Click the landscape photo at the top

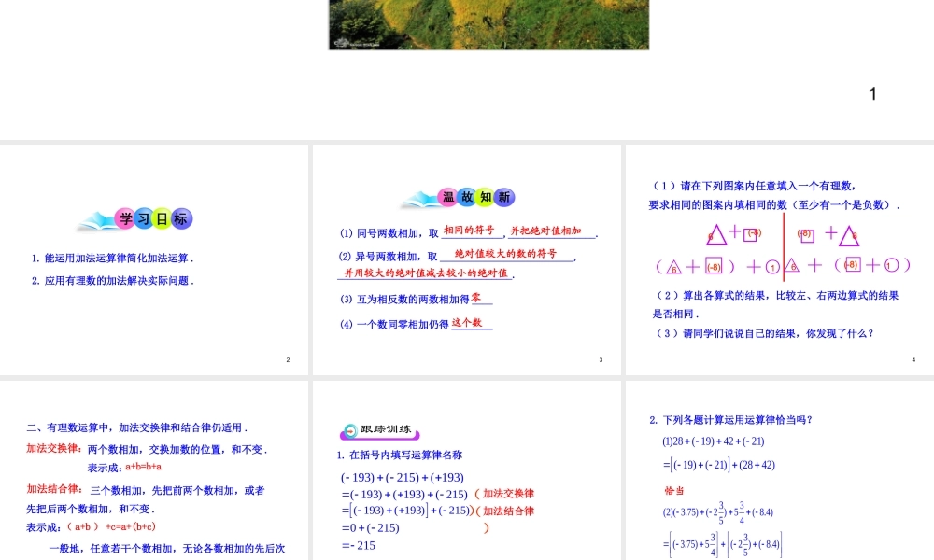(488, 24)
